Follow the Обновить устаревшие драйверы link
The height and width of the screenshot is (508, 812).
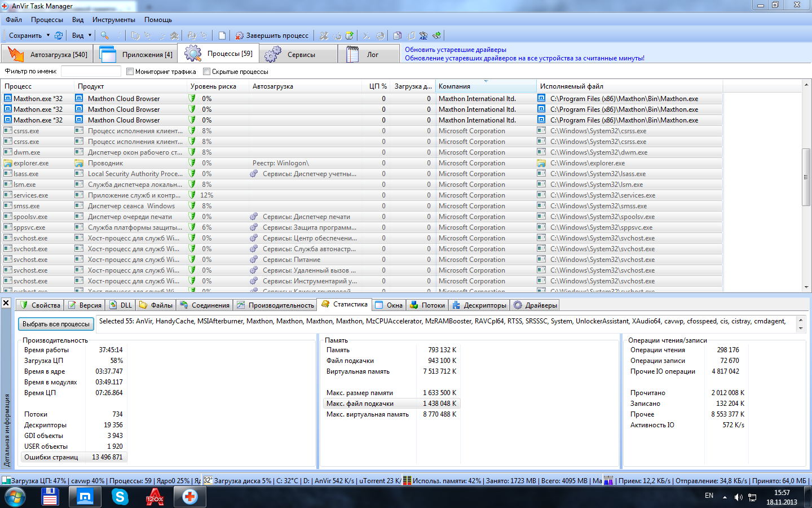pos(456,50)
